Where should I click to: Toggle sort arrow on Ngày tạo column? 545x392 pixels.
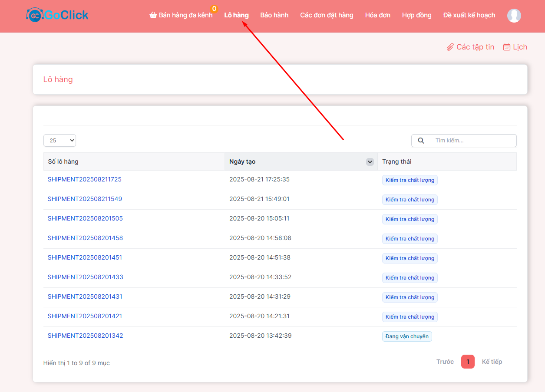pos(370,162)
